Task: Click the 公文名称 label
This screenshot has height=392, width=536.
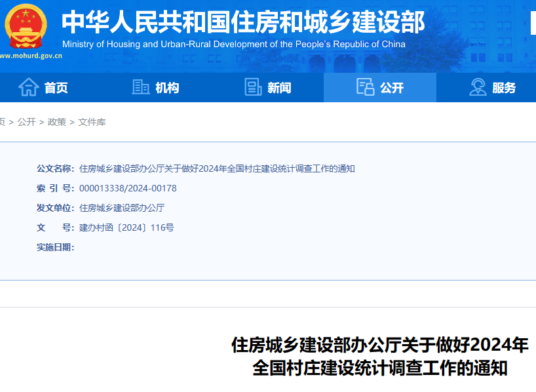Action: click(x=56, y=168)
